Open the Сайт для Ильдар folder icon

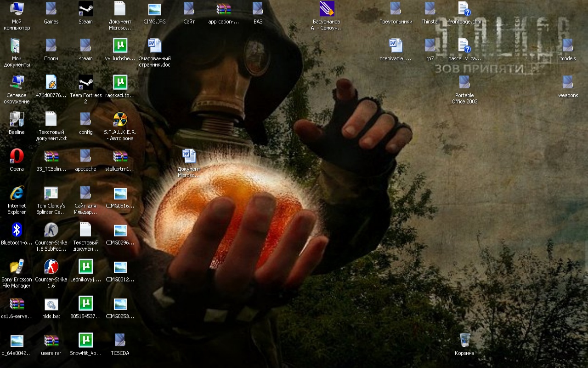click(85, 192)
